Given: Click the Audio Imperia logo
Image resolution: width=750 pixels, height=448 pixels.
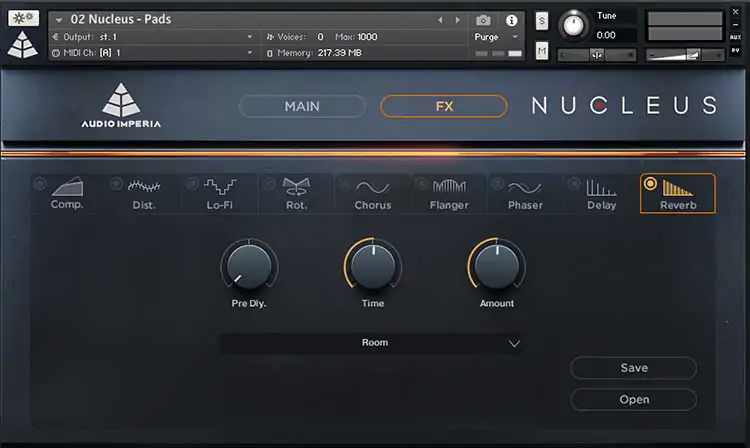Looking at the screenshot, I should click(x=121, y=105).
